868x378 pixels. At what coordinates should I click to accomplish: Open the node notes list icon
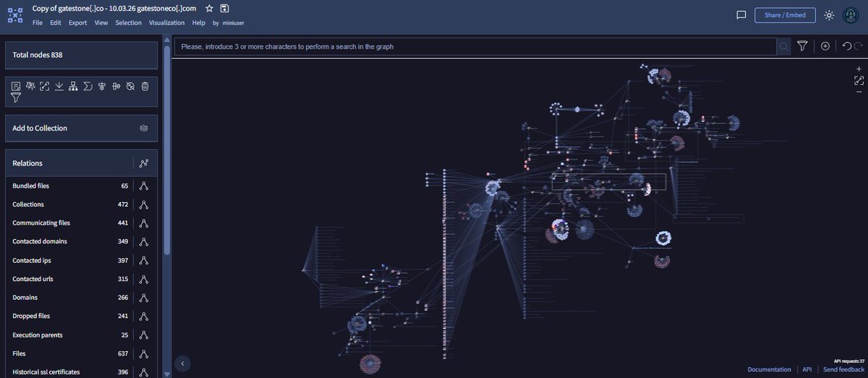click(16, 86)
